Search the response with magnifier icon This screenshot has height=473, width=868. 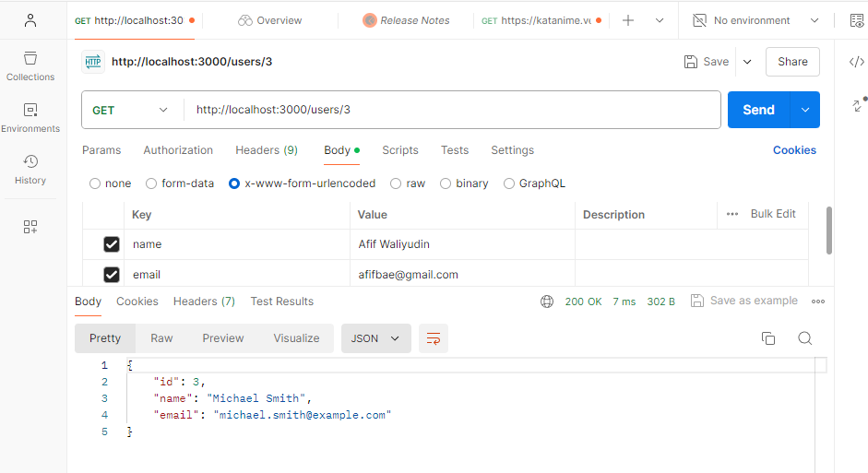[804, 338]
